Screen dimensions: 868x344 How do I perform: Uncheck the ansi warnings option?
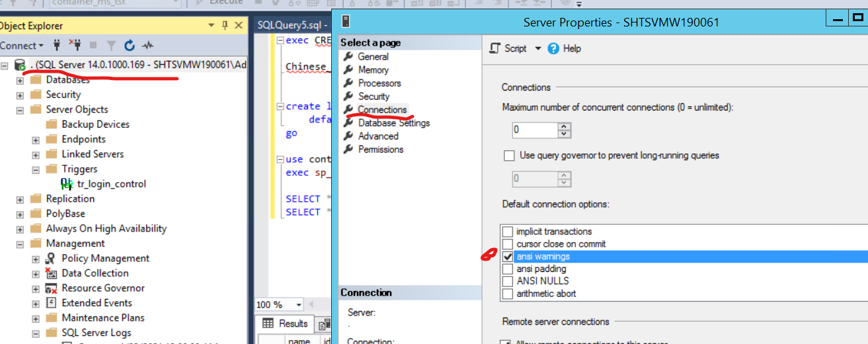(508, 257)
